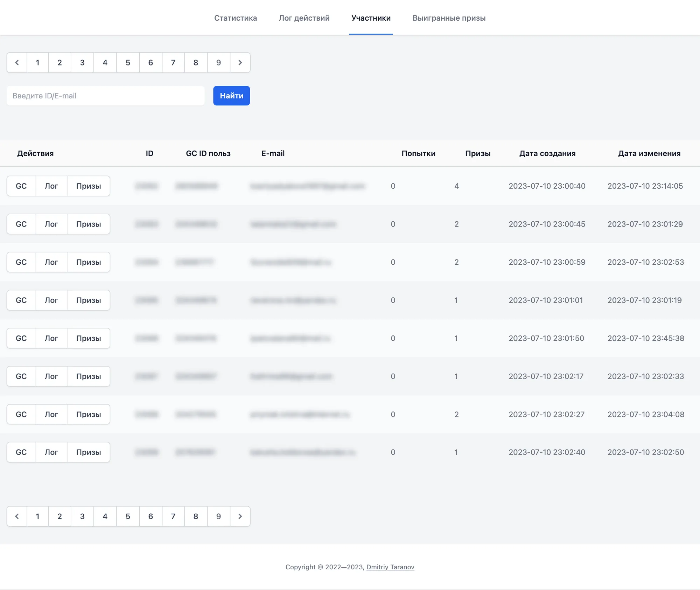
Task: Click GC for row created 23:01:01
Action: click(x=21, y=300)
